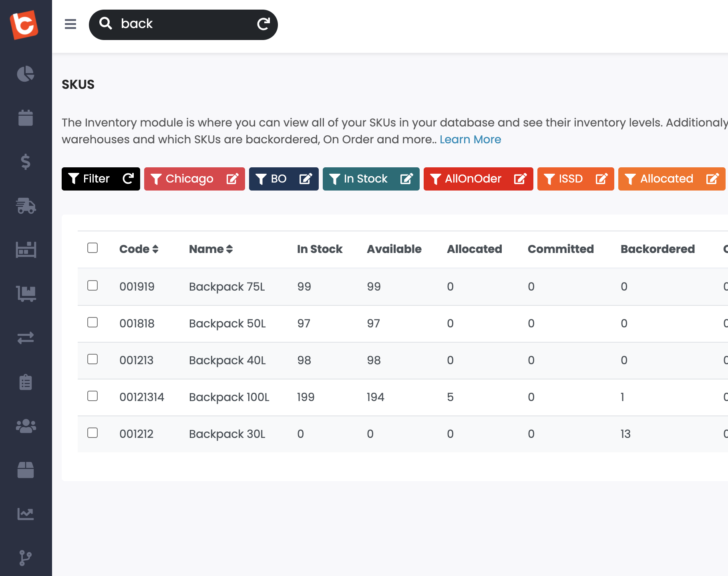Open the calendar sidebar icon

coord(26,118)
